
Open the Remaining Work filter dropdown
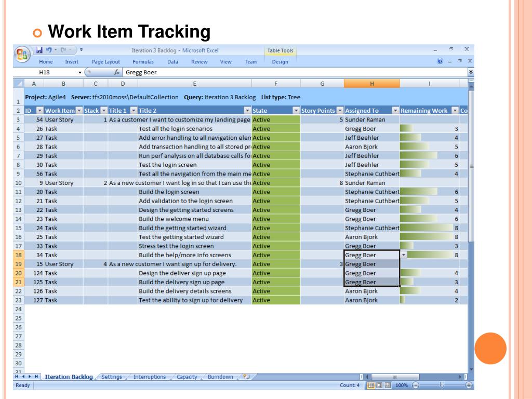(x=455, y=111)
